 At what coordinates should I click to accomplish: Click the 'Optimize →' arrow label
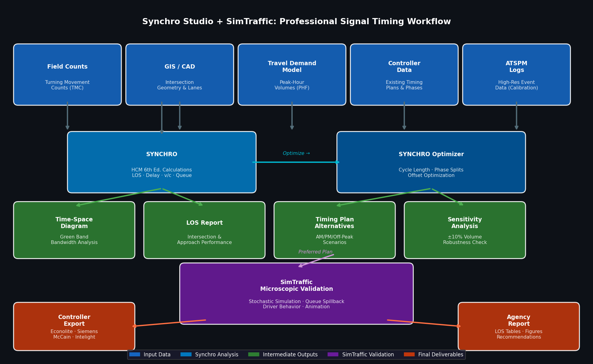pos(296,153)
